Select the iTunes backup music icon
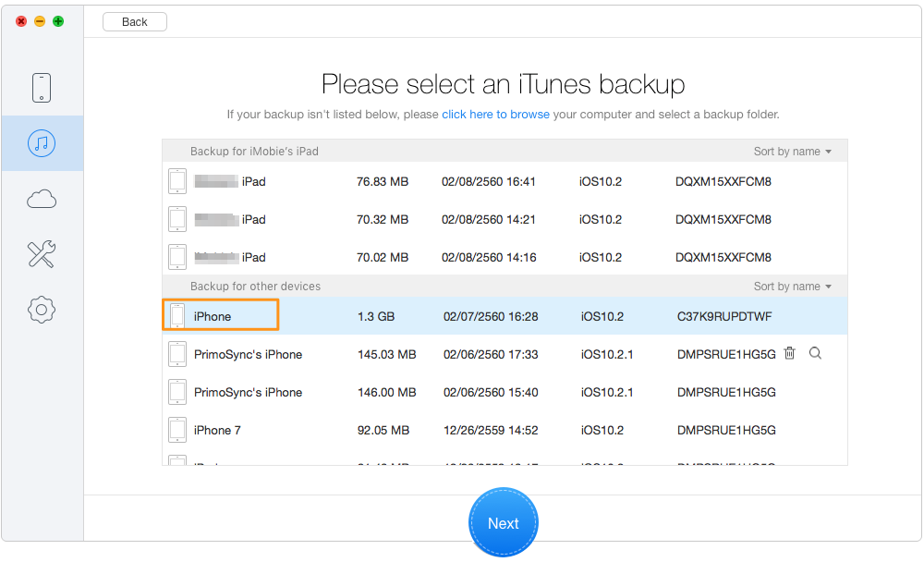 [x=42, y=143]
